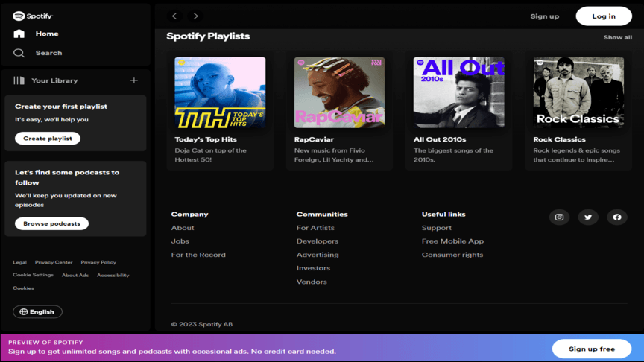Go back with the left arrow

tap(174, 16)
